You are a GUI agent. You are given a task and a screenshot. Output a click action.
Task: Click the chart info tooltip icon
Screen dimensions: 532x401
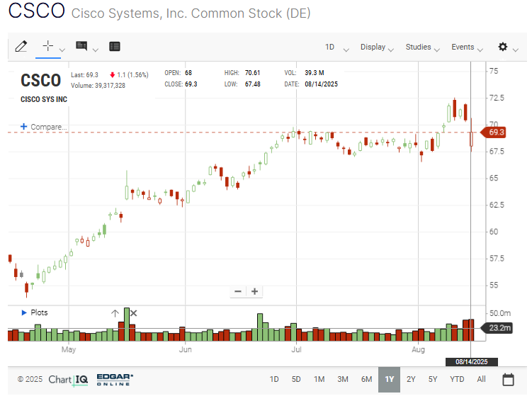(x=81, y=46)
